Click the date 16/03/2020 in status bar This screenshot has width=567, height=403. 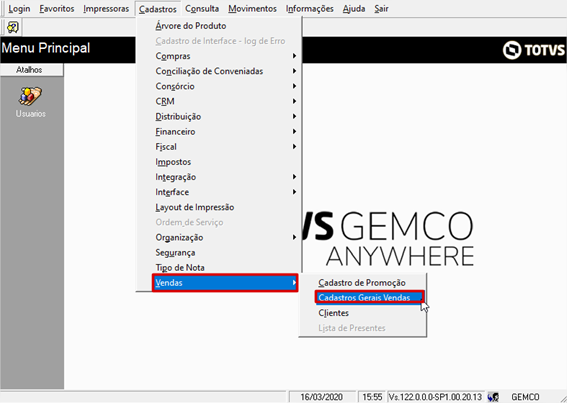(321, 397)
